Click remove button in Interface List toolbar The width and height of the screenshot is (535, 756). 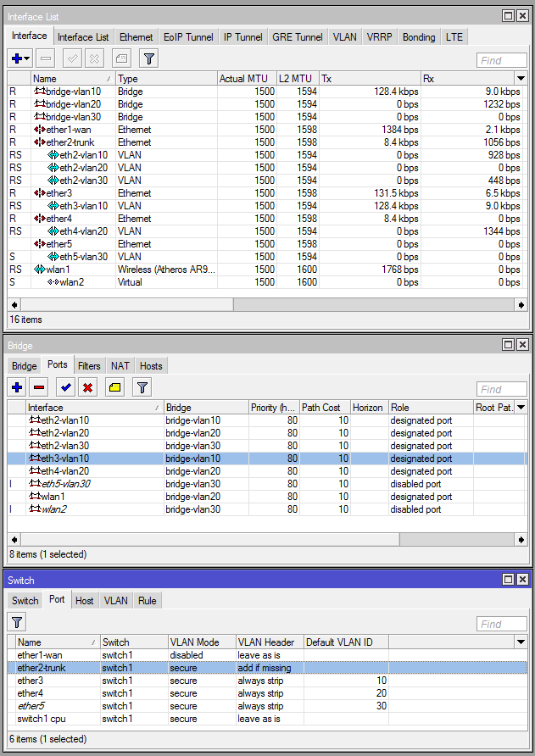pyautogui.click(x=46, y=58)
